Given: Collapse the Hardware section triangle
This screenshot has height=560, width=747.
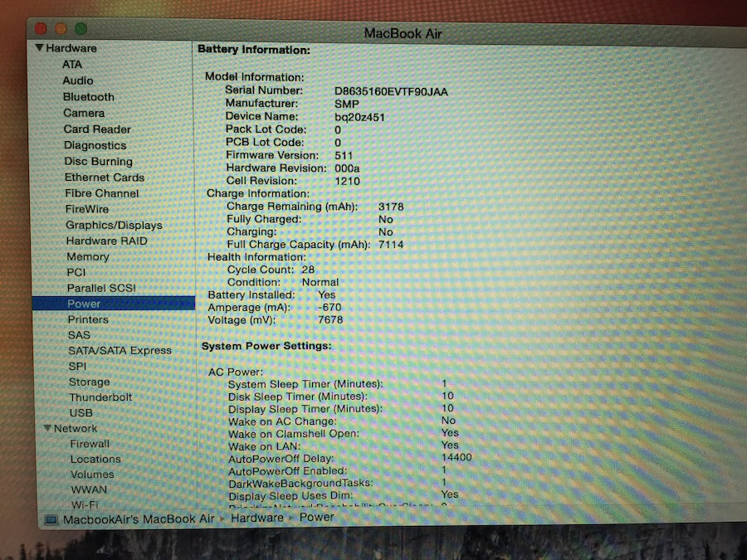Looking at the screenshot, I should click(x=39, y=47).
